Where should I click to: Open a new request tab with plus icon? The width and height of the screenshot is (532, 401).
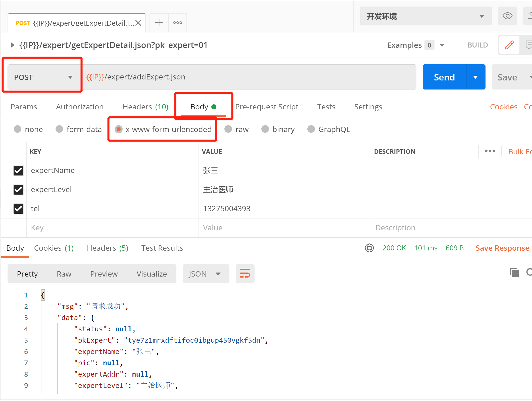coord(159,23)
